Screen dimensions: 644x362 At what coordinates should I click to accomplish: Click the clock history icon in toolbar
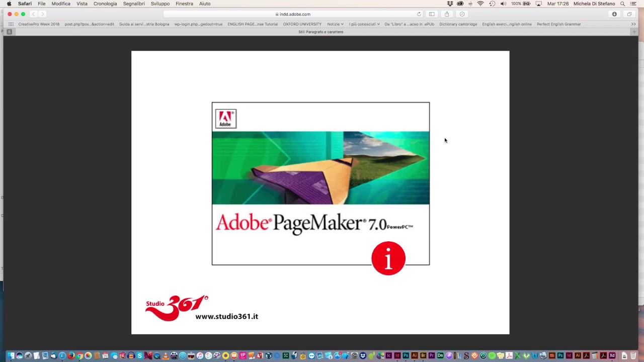tap(462, 14)
